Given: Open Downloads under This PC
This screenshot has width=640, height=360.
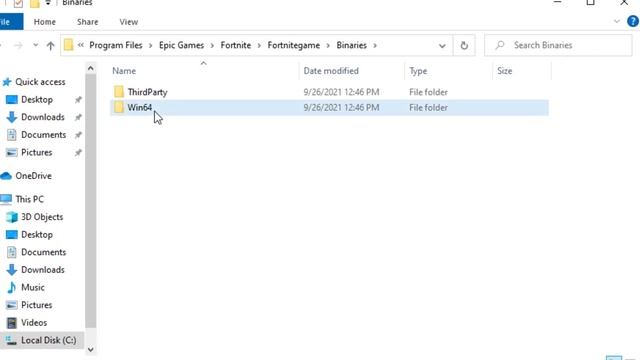Looking at the screenshot, I should click(42, 270).
